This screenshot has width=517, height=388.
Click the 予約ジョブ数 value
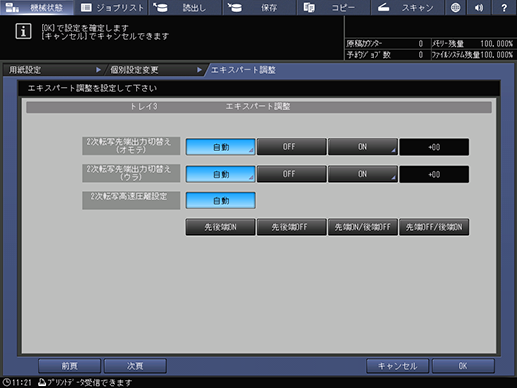tap(421, 55)
